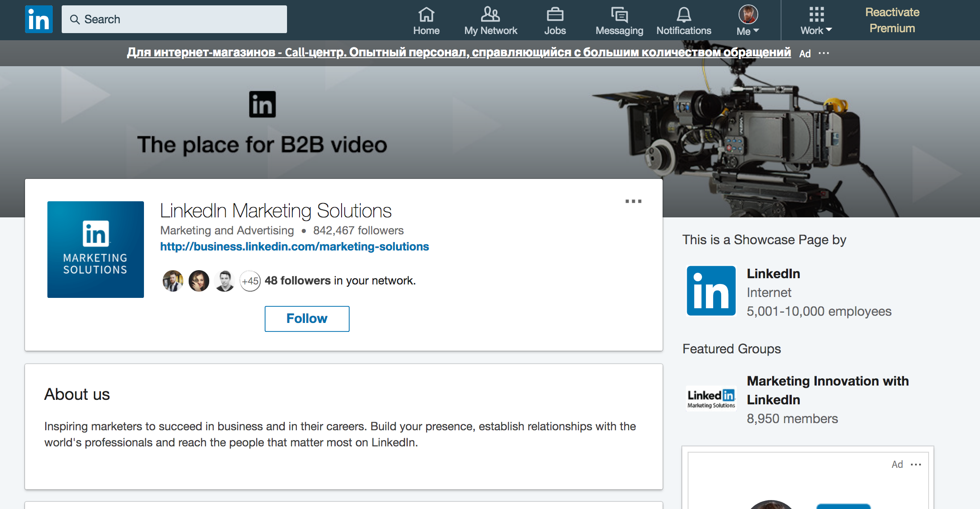
Task: Click the Featured Groups heading
Action: 731,349
